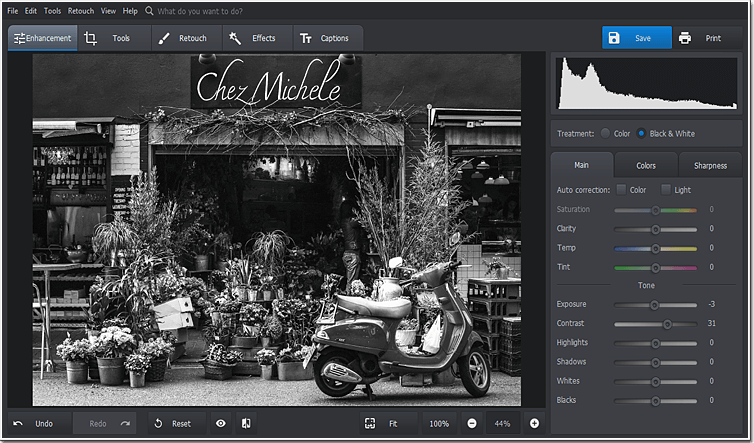
Task: Click the Enhancement sliders icon
Action: tap(19, 38)
